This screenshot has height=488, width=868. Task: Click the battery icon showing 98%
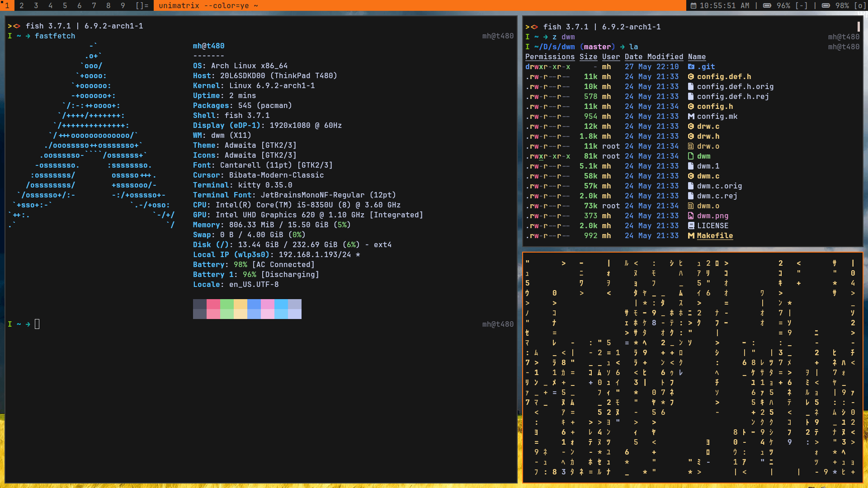826,6
